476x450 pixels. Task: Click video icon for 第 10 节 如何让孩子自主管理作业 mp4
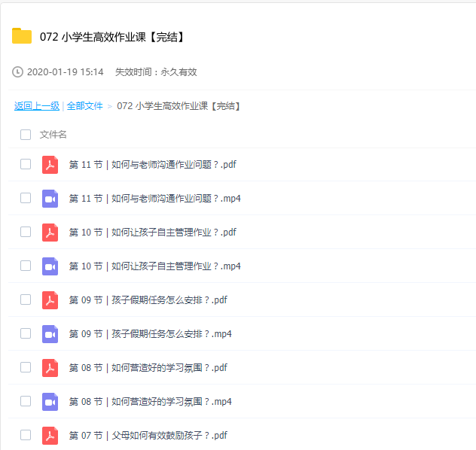pos(50,266)
